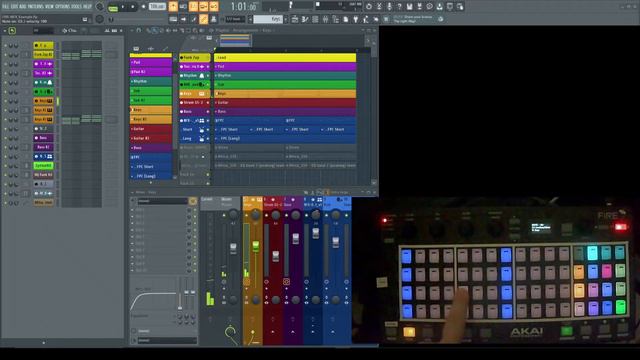The width and height of the screenshot is (640, 360).
Task: Open the Piano roll view icon
Action: tap(305, 19)
